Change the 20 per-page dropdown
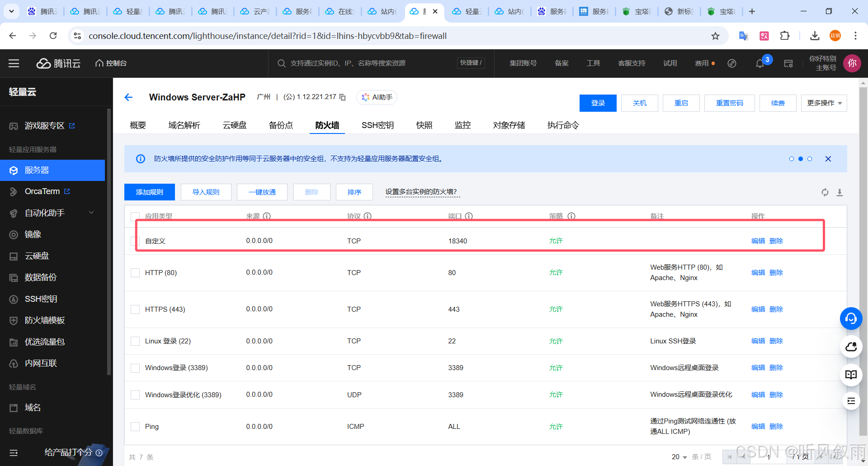The height and width of the screenshot is (466, 868). (x=679, y=457)
